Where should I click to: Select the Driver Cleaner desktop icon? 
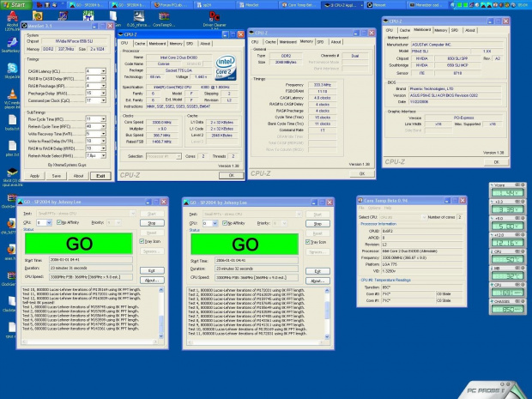pos(215,17)
